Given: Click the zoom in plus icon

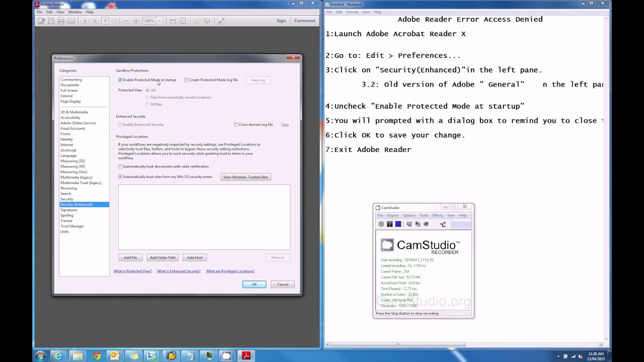Looking at the screenshot, I should pyautogui.click(x=136, y=21).
